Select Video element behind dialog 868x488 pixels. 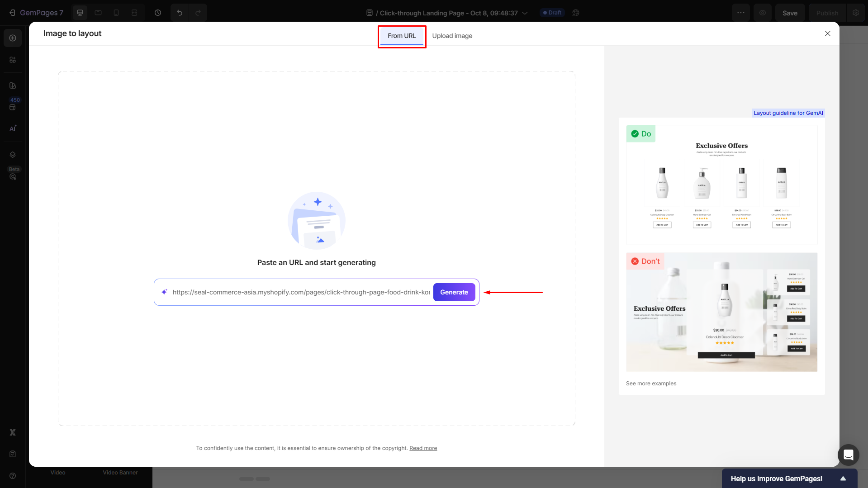click(58, 473)
